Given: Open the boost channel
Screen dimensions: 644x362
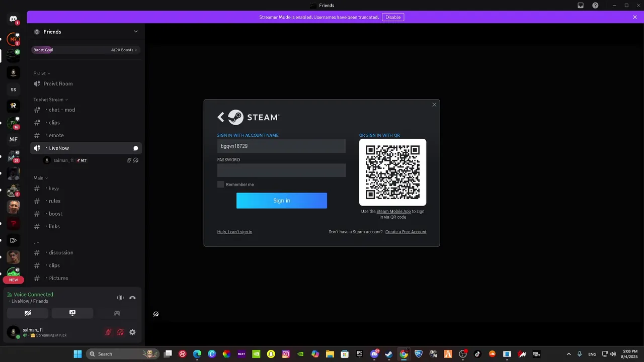Looking at the screenshot, I should tap(86, 214).
